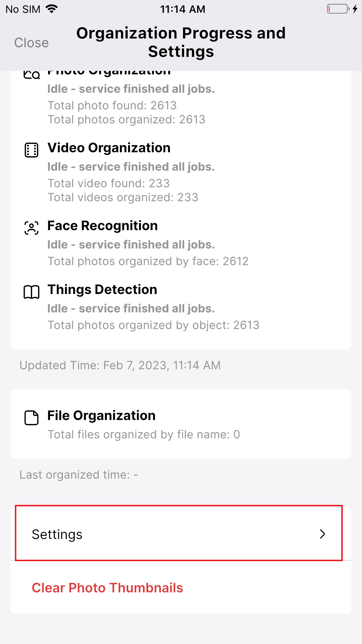
Task: Select the Face Recognition heading
Action: click(x=103, y=226)
